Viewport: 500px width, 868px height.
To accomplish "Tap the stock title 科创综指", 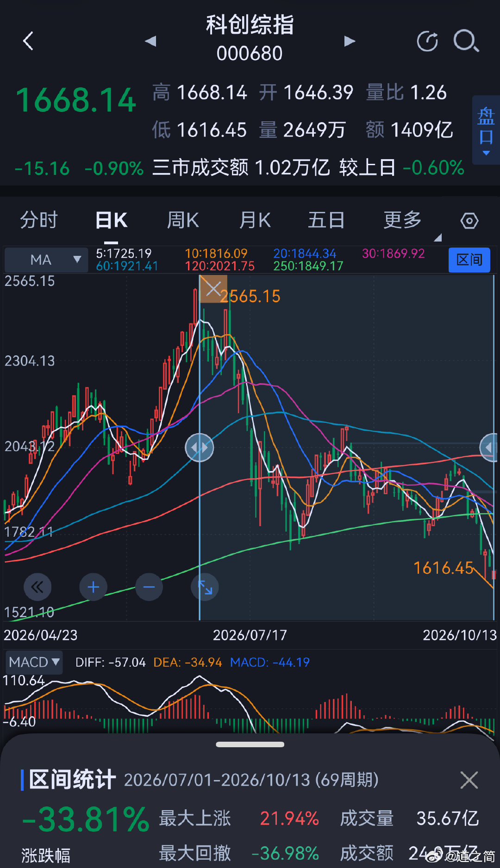I will (x=250, y=25).
